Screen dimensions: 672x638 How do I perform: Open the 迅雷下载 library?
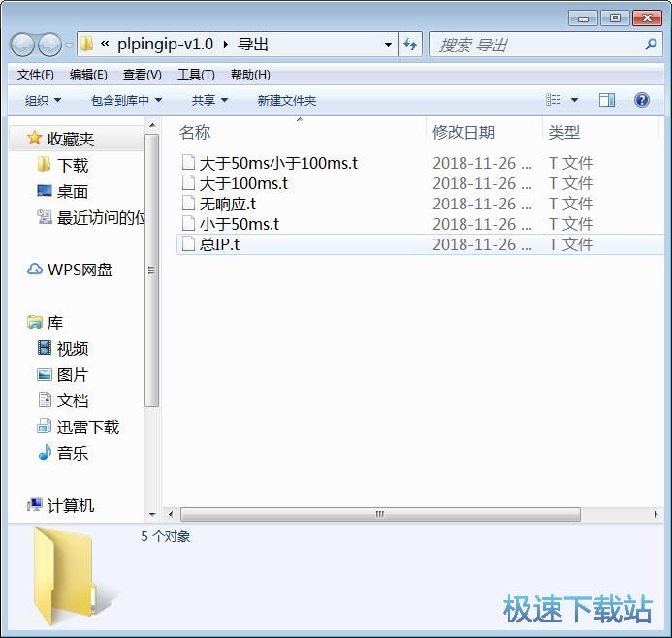(x=88, y=427)
